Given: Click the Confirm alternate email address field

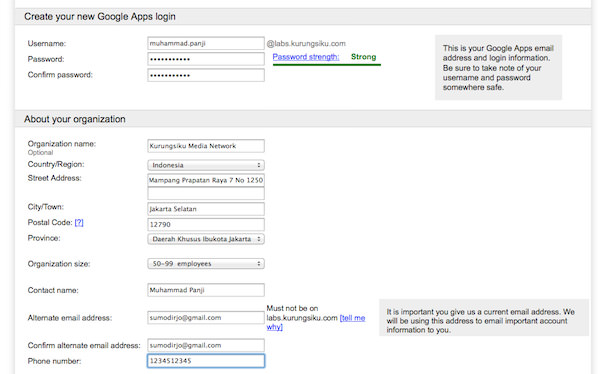Looking at the screenshot, I should tap(206, 345).
